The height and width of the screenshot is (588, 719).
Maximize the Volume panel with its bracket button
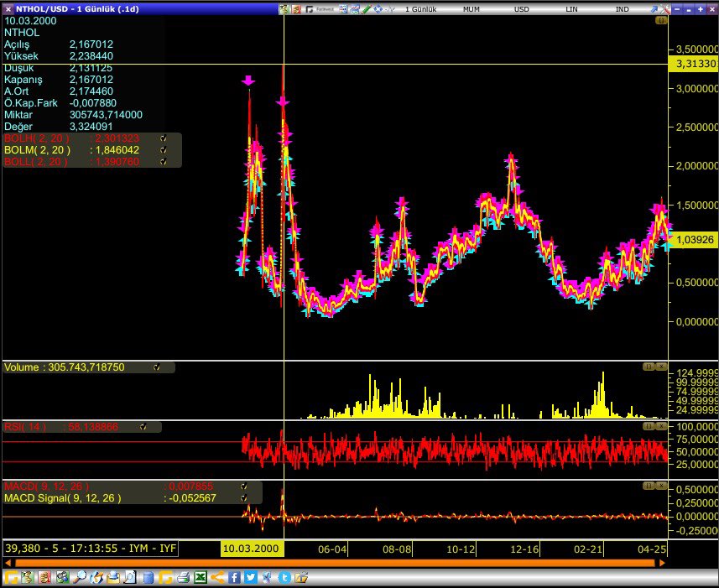tap(649, 367)
